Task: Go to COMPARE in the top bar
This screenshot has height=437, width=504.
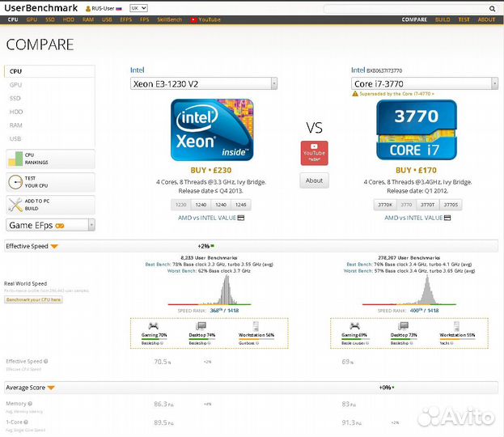Action: [x=414, y=19]
